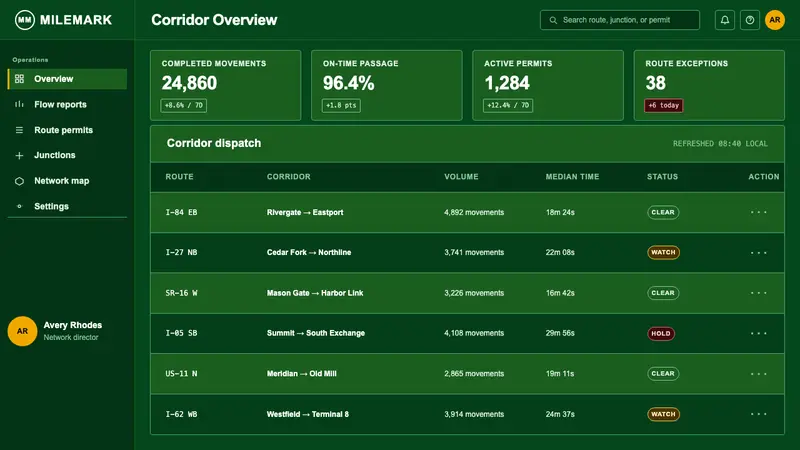Open actions menu for I-84 EB row

pos(759,212)
